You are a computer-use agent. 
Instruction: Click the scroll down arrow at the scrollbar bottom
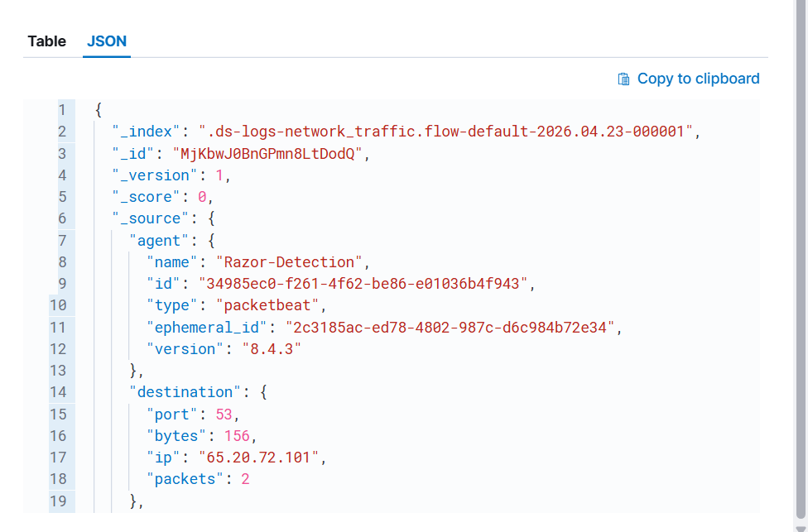[x=801, y=529]
